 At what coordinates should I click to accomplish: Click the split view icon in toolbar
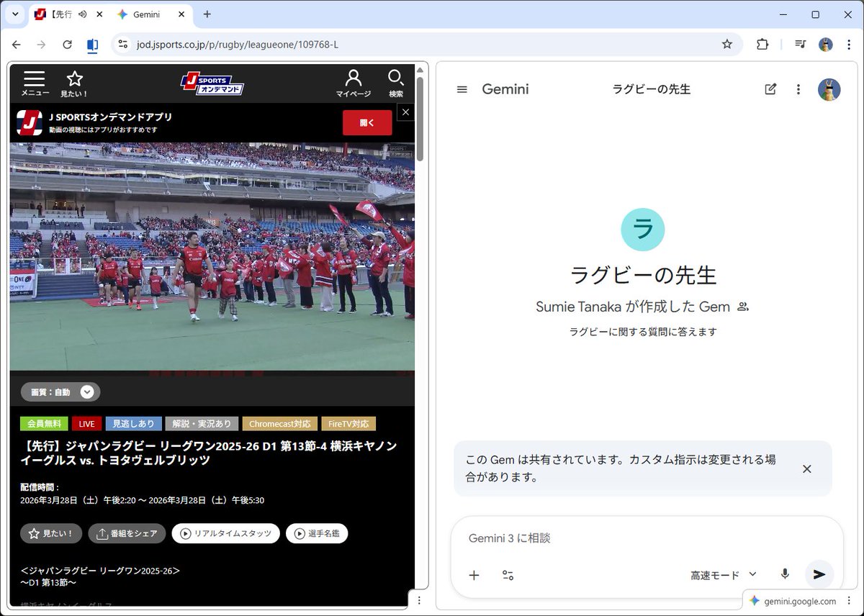(x=92, y=45)
